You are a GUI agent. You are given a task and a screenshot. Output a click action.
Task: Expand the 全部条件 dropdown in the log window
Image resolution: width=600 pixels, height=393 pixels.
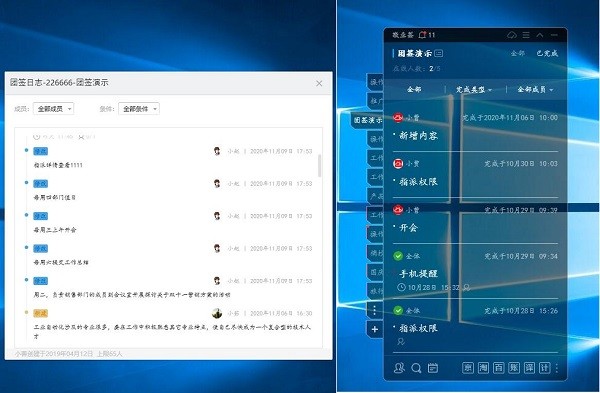click(x=139, y=109)
